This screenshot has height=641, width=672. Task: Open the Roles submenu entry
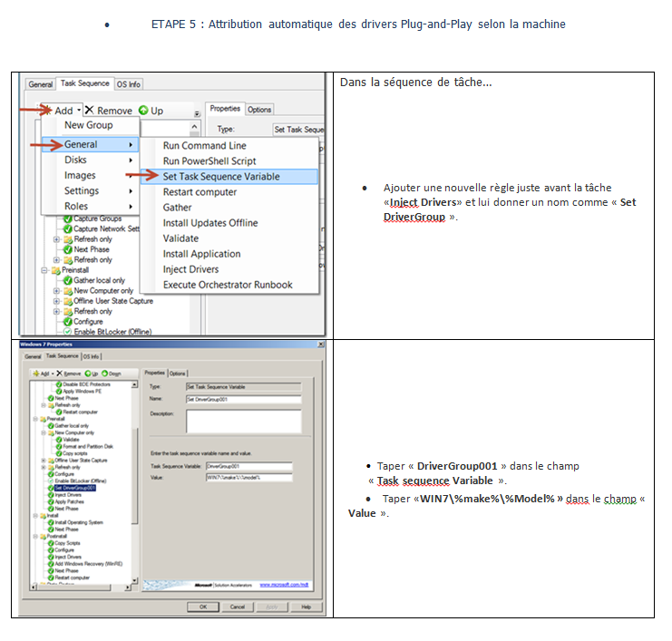click(x=90, y=206)
